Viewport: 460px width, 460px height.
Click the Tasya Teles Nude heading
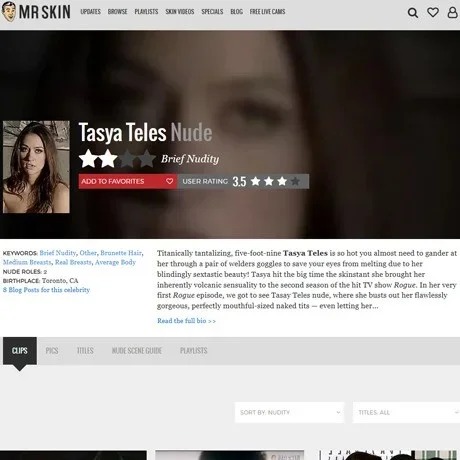click(x=145, y=132)
